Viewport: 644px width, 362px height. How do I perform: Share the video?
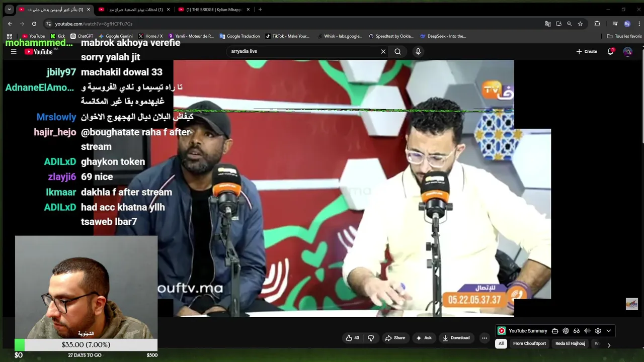click(395, 338)
